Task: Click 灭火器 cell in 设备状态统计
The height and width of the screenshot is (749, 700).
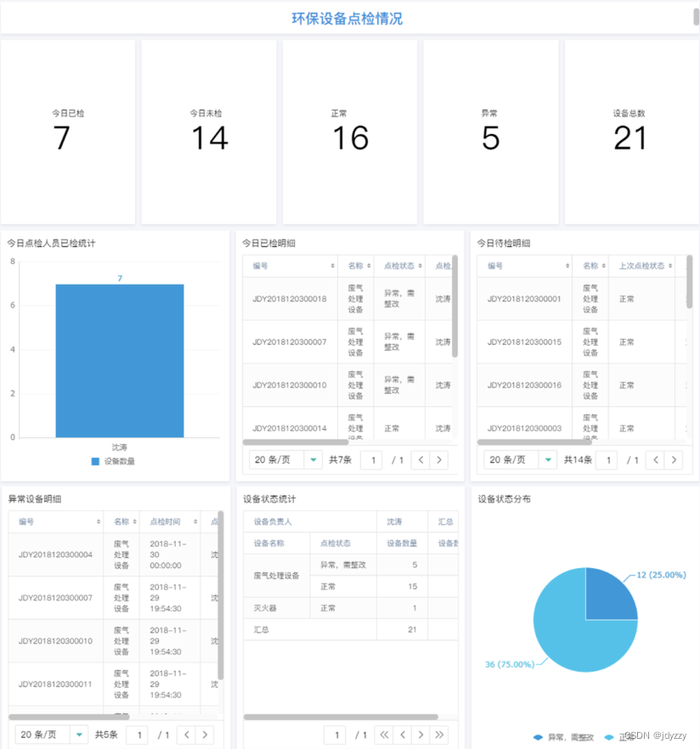Action: pos(277,608)
